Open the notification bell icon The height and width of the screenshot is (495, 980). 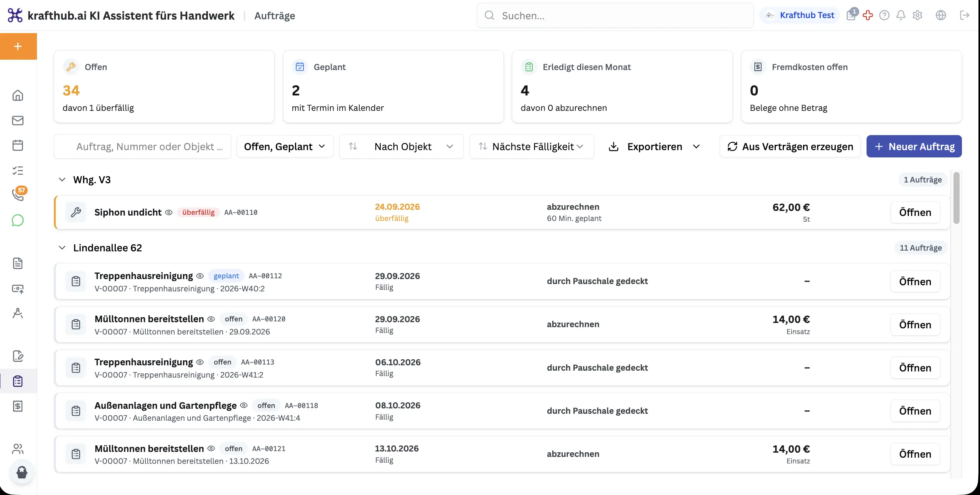pos(901,15)
